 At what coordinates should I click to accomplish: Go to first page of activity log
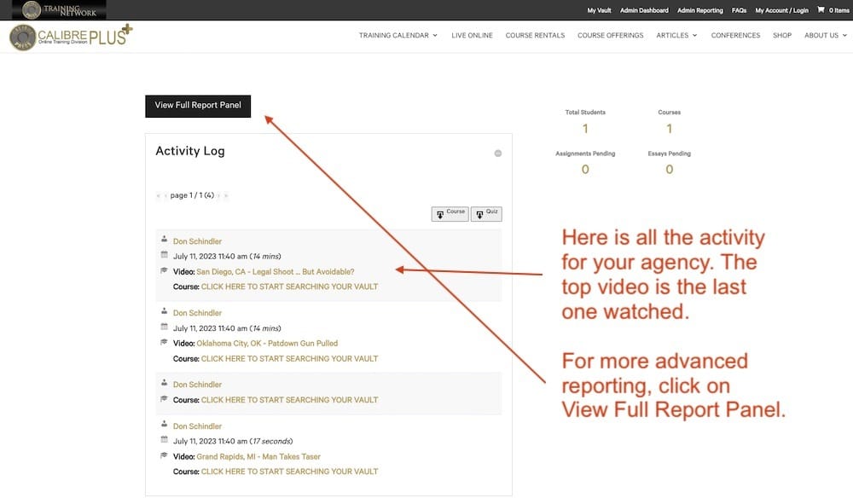click(159, 195)
